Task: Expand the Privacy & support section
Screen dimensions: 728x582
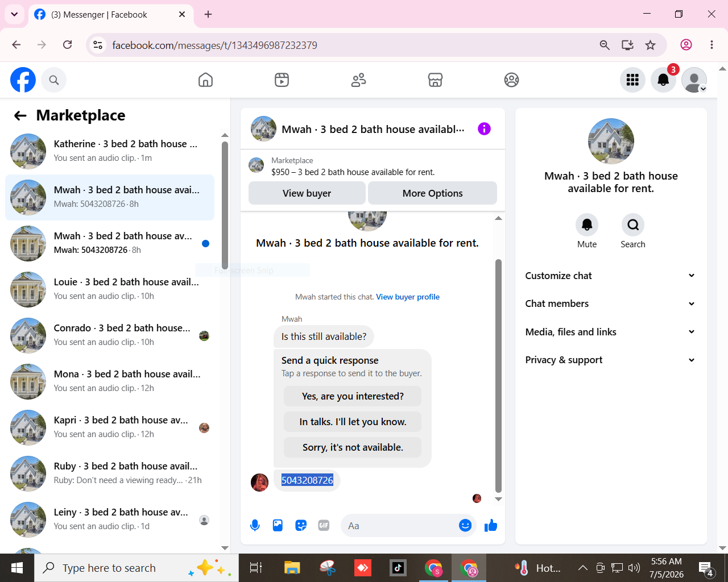Action: coord(610,360)
